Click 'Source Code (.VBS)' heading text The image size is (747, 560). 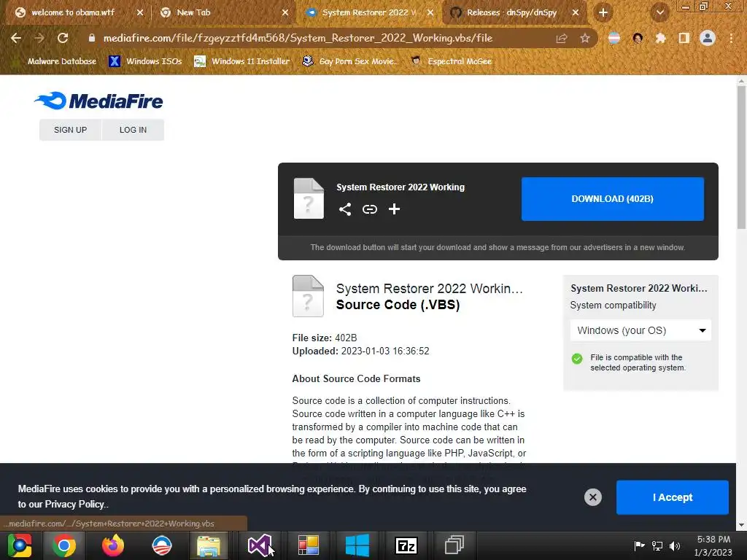click(398, 305)
